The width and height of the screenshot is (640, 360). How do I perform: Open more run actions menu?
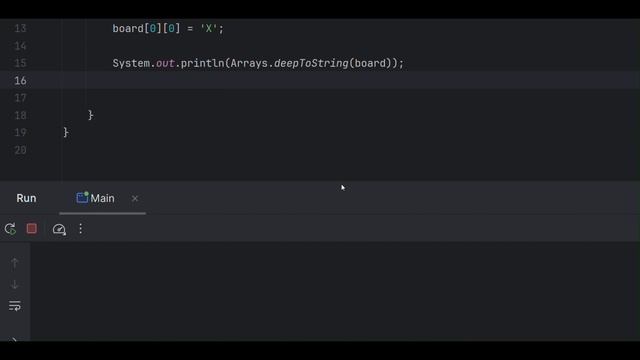pyautogui.click(x=80, y=229)
